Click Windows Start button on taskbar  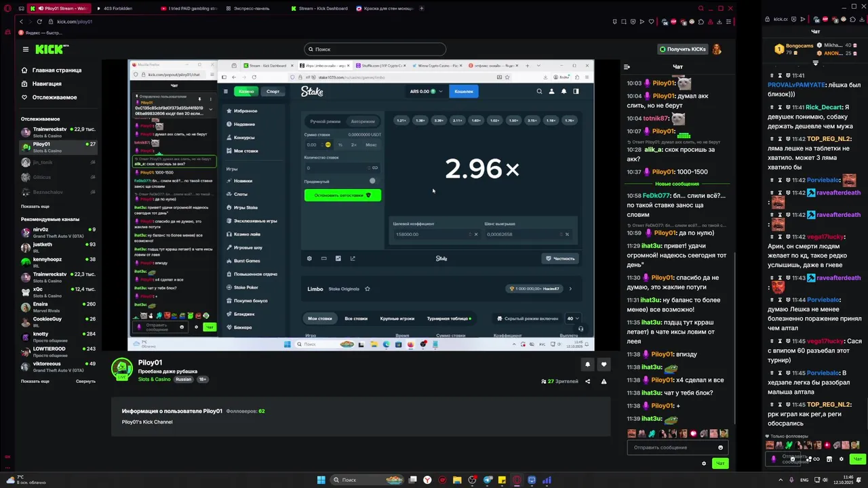point(321,480)
